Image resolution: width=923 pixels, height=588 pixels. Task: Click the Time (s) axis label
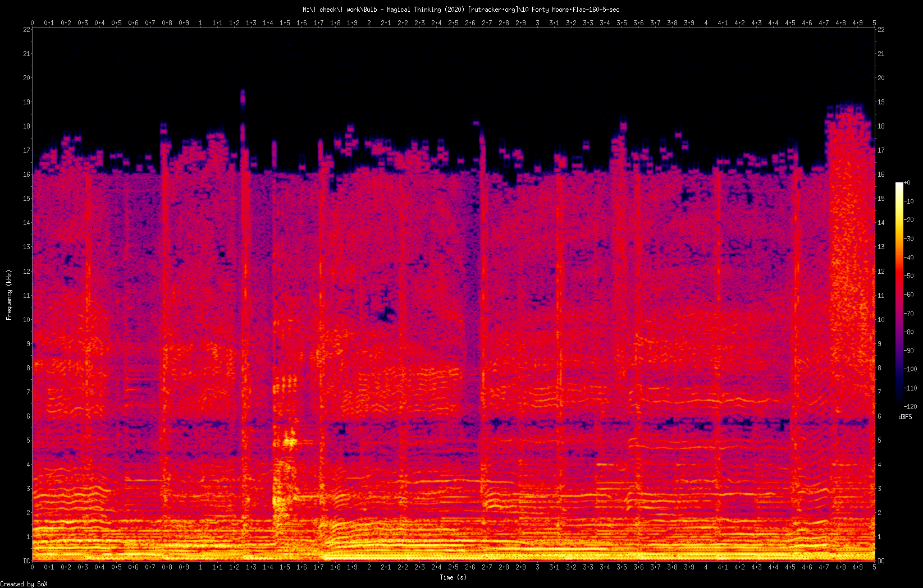452,577
